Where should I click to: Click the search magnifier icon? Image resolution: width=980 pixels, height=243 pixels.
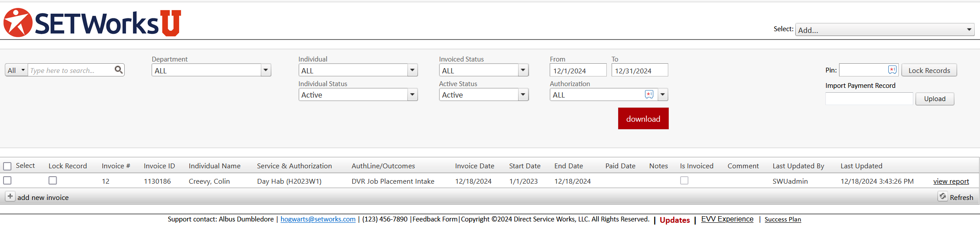click(x=119, y=70)
